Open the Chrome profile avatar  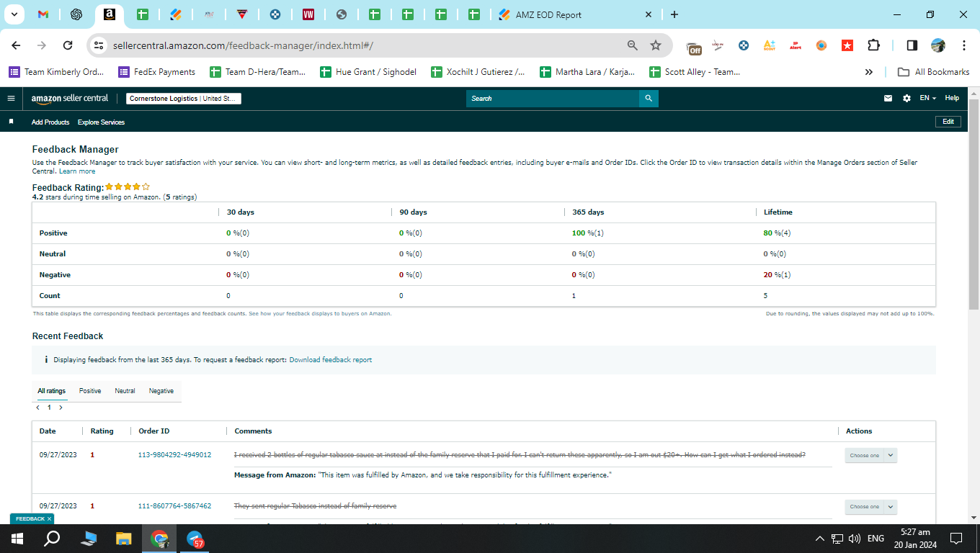click(x=937, y=45)
